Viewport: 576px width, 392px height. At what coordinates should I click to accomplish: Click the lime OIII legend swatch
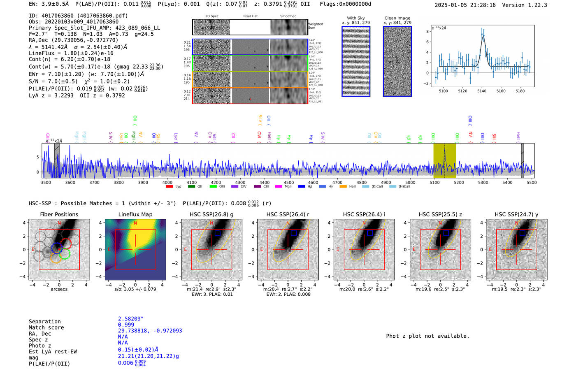213,187
